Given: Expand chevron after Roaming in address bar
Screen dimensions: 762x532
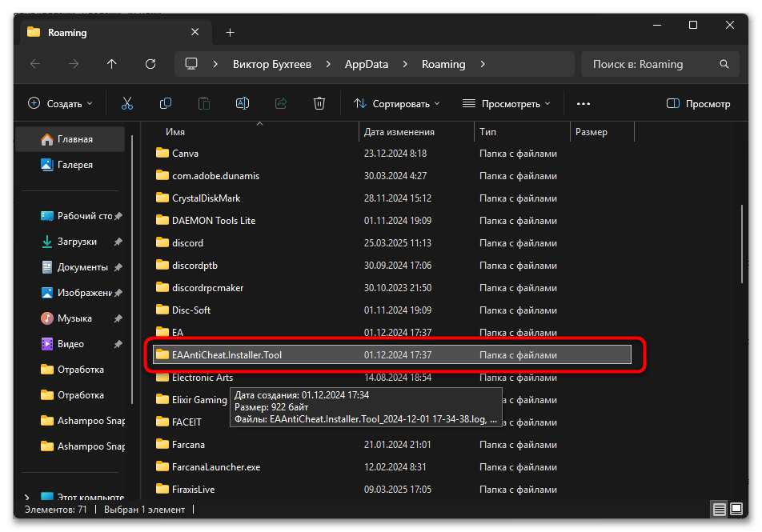Looking at the screenshot, I should tap(483, 64).
